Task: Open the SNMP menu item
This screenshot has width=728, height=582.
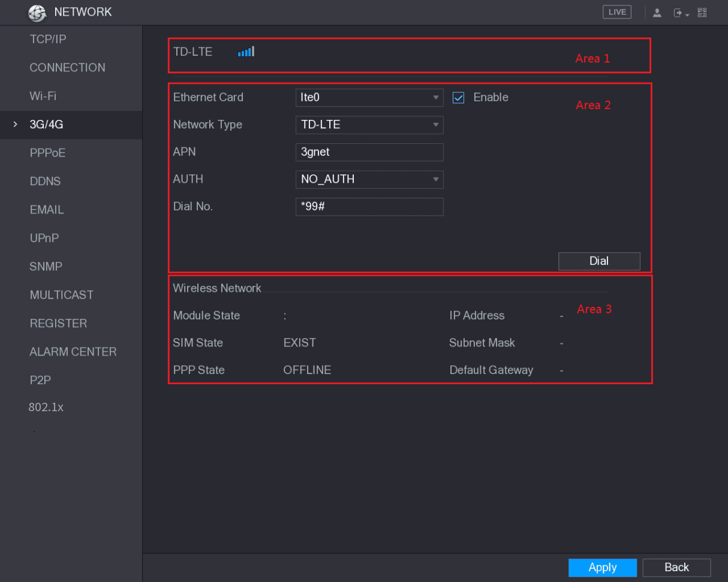Action: point(71,267)
